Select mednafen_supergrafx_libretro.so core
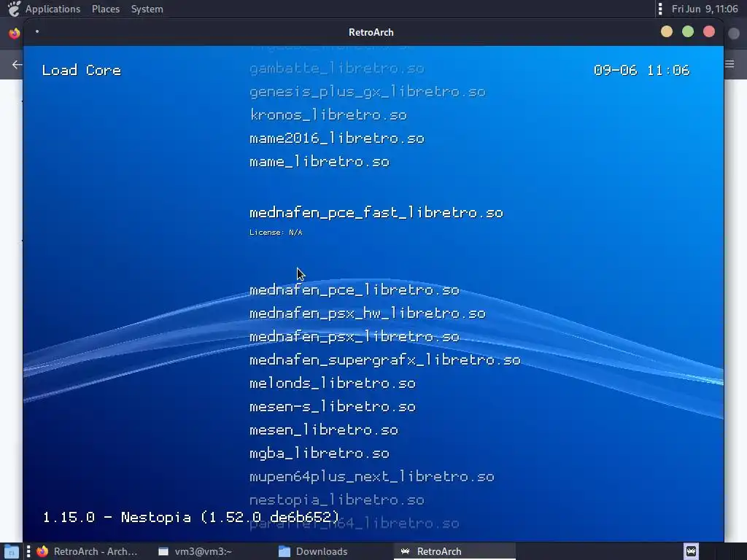Image resolution: width=747 pixels, height=560 pixels. tap(385, 359)
